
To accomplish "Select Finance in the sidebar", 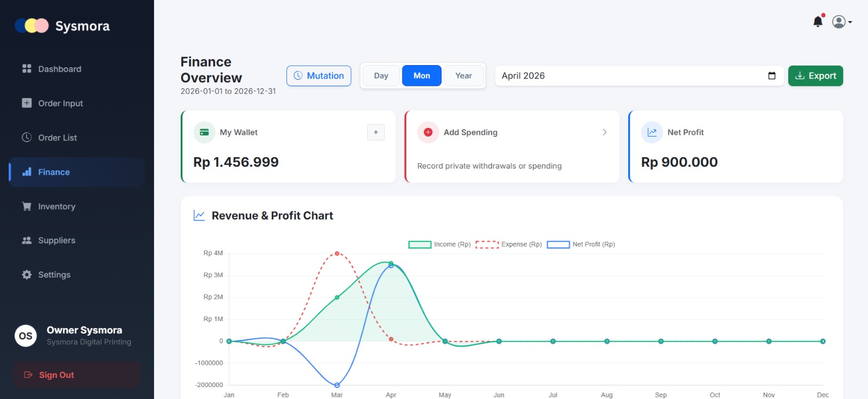I will pyautogui.click(x=76, y=172).
